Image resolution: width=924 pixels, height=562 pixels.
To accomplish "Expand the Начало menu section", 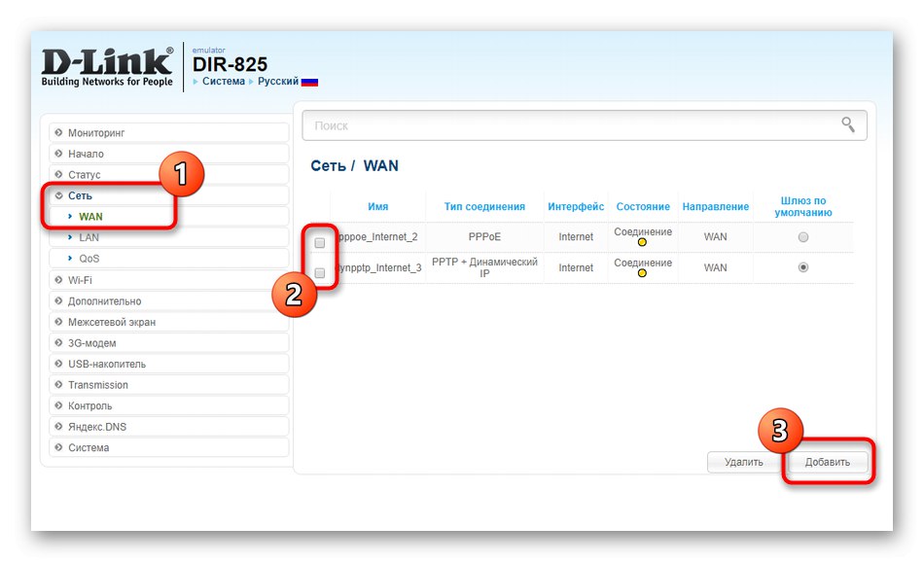I will pos(169,154).
